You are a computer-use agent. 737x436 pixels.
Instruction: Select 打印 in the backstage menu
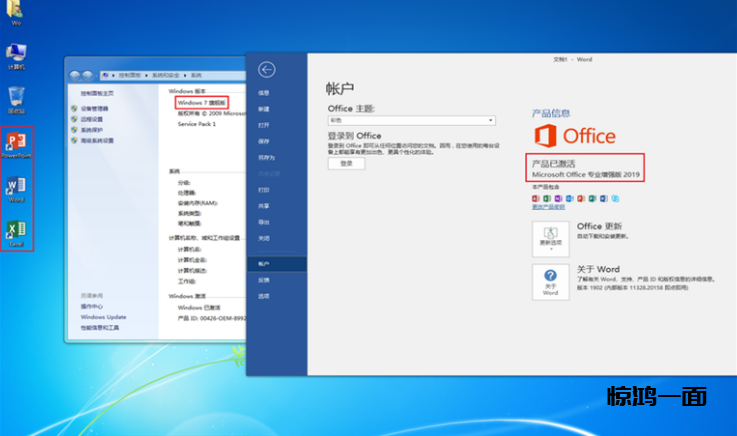pos(264,189)
